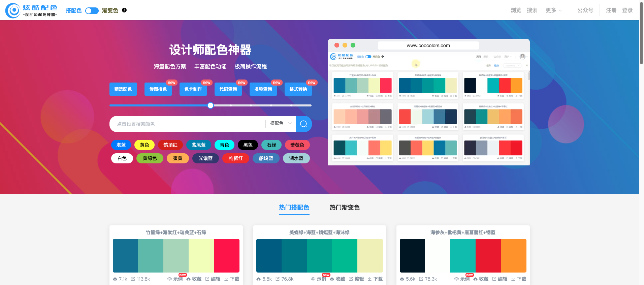
Task: Select the 黑色 color tag
Action: click(x=248, y=145)
